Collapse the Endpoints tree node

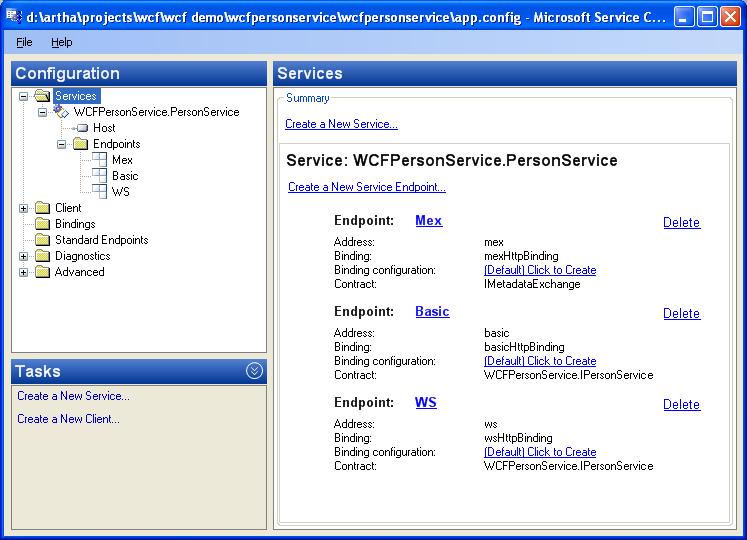coord(61,144)
